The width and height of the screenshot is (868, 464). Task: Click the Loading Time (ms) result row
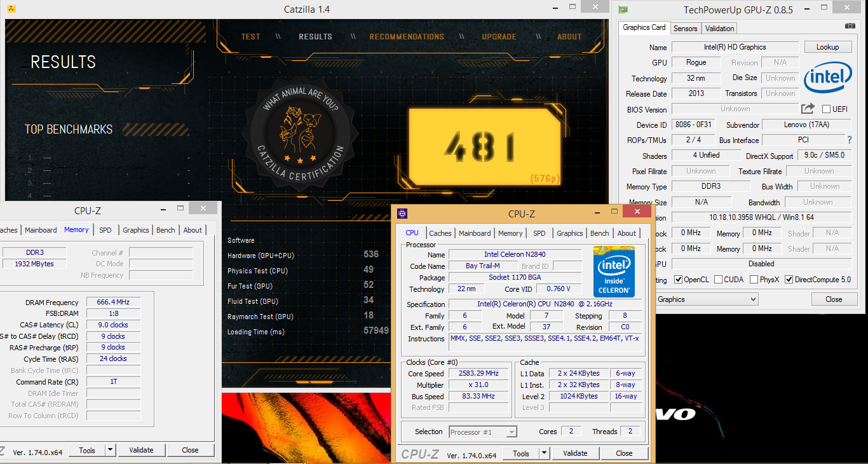click(308, 332)
